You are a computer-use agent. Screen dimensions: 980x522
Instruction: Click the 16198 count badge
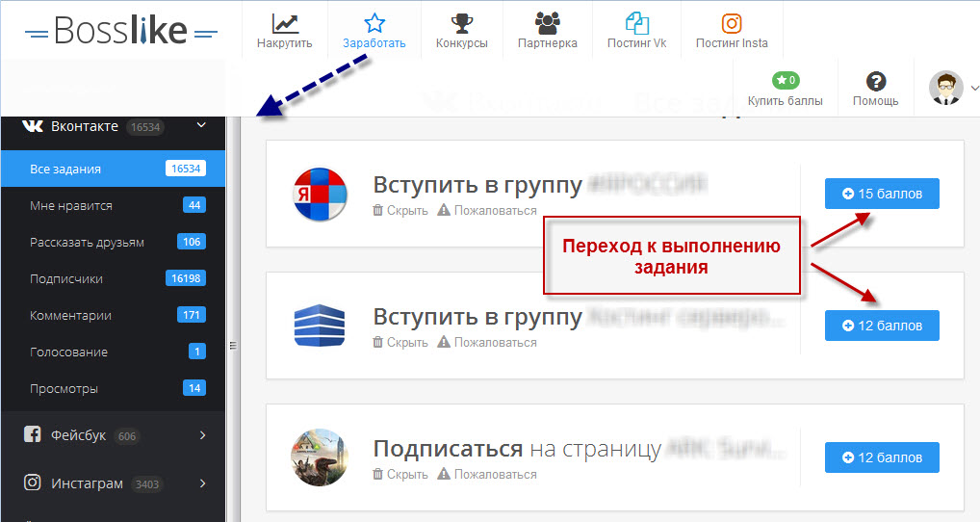click(x=186, y=278)
